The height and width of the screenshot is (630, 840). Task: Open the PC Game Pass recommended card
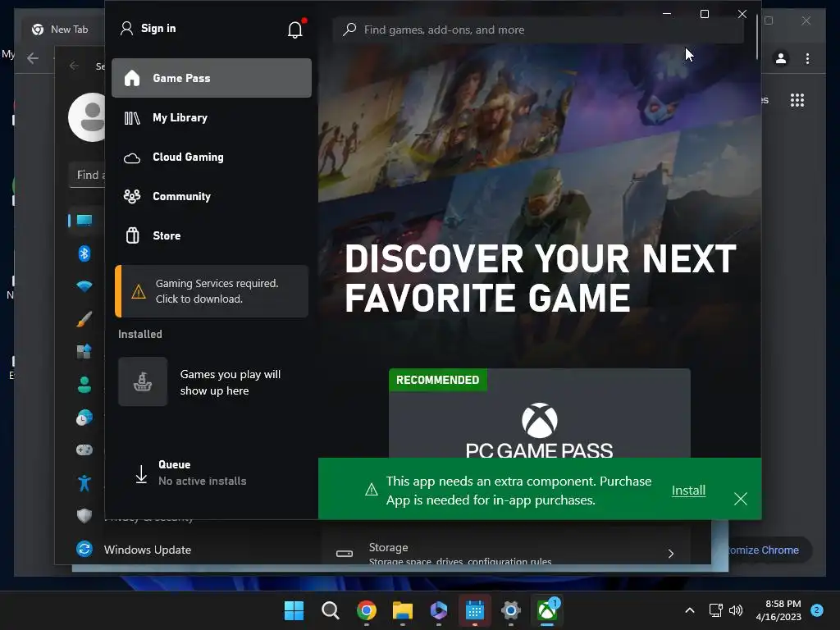[x=540, y=413]
